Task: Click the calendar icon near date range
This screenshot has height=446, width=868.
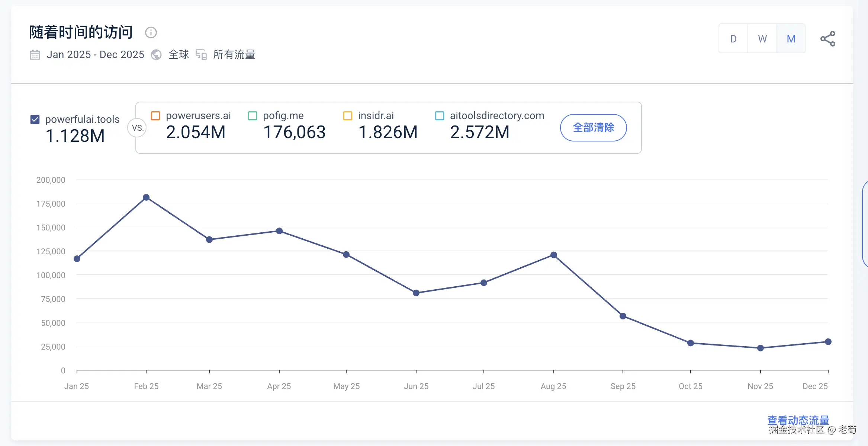Action: pos(35,55)
